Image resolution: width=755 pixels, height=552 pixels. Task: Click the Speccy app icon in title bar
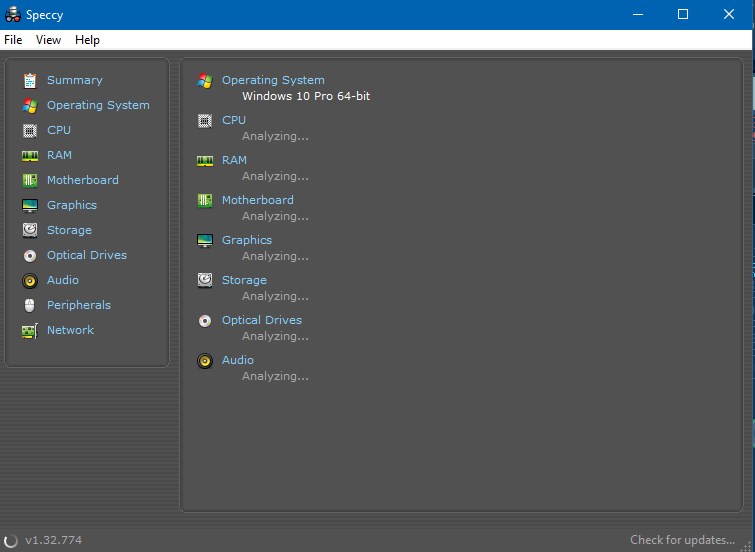tap(13, 14)
